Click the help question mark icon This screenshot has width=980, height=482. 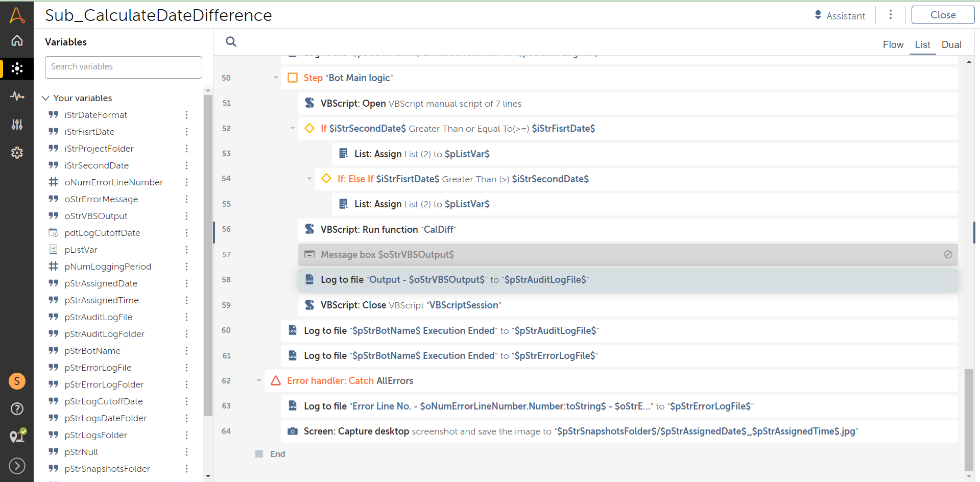(x=17, y=408)
